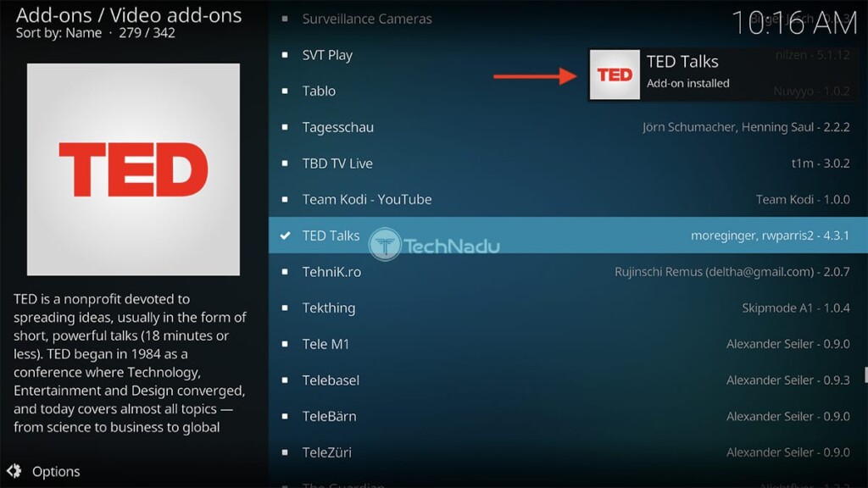Click the Tablo bullet marker

285,91
